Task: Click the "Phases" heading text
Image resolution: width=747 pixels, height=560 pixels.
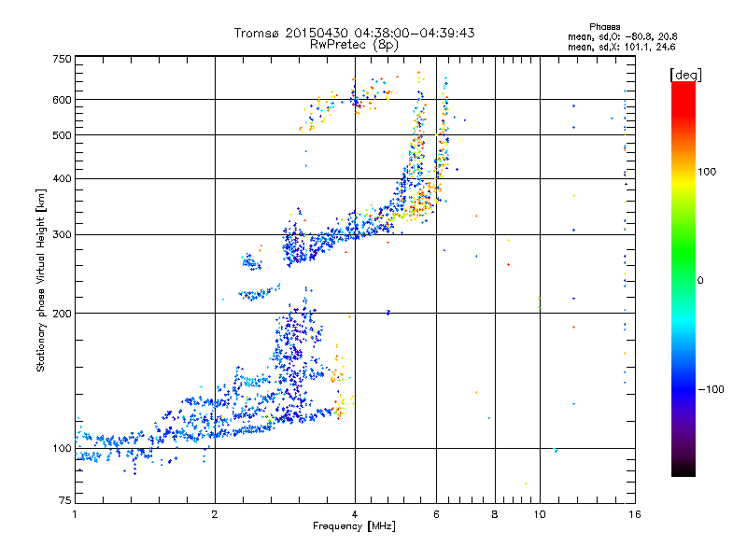Action: (x=604, y=27)
